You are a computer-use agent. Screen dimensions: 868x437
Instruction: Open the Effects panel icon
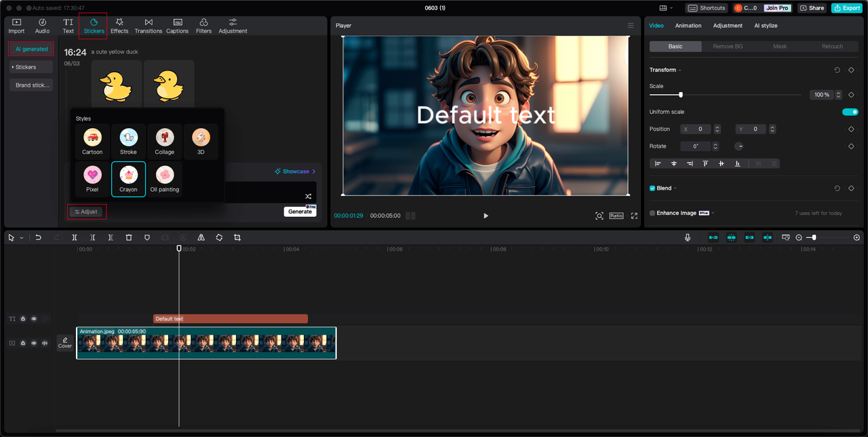pos(119,26)
